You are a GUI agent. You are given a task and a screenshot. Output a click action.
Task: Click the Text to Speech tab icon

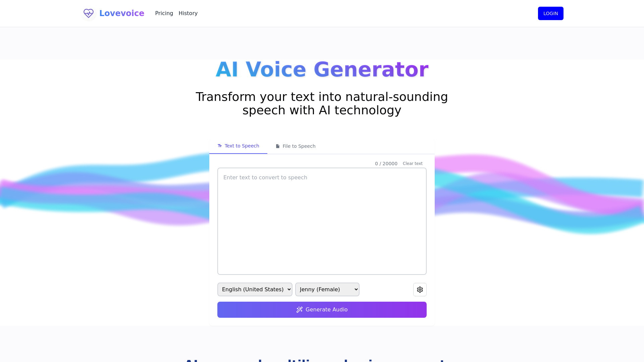pyautogui.click(x=219, y=146)
